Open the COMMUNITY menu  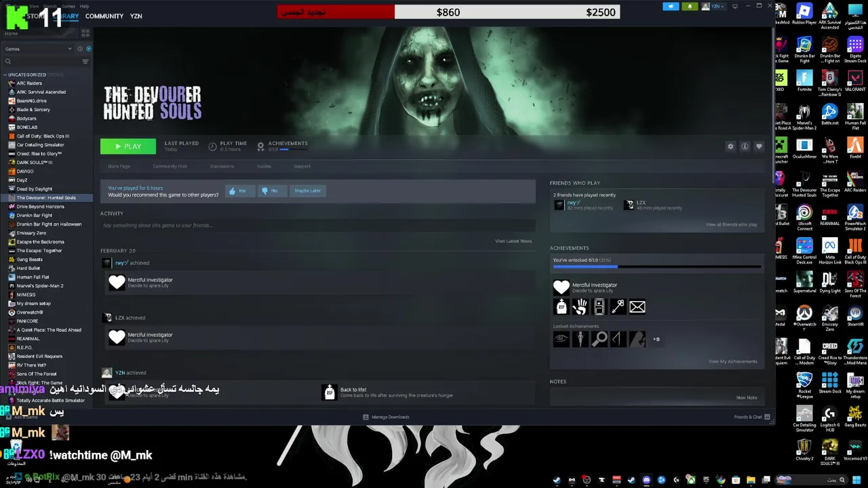[x=104, y=16]
